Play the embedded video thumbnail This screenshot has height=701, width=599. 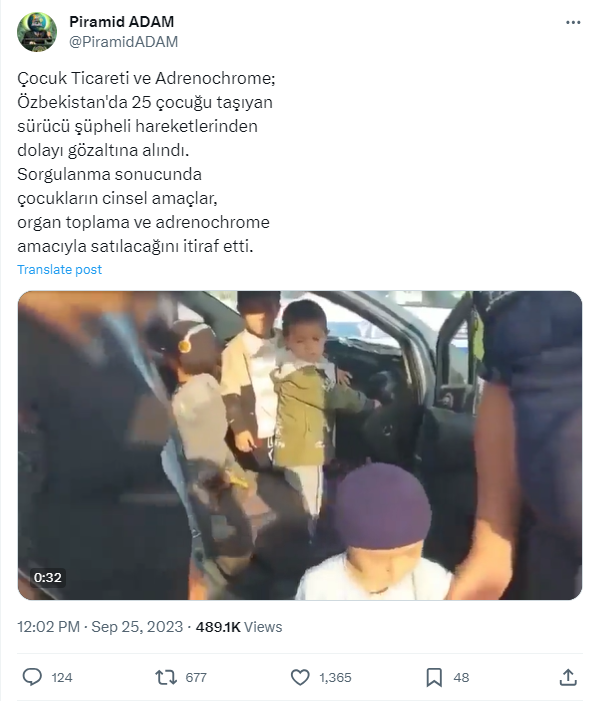(x=300, y=445)
